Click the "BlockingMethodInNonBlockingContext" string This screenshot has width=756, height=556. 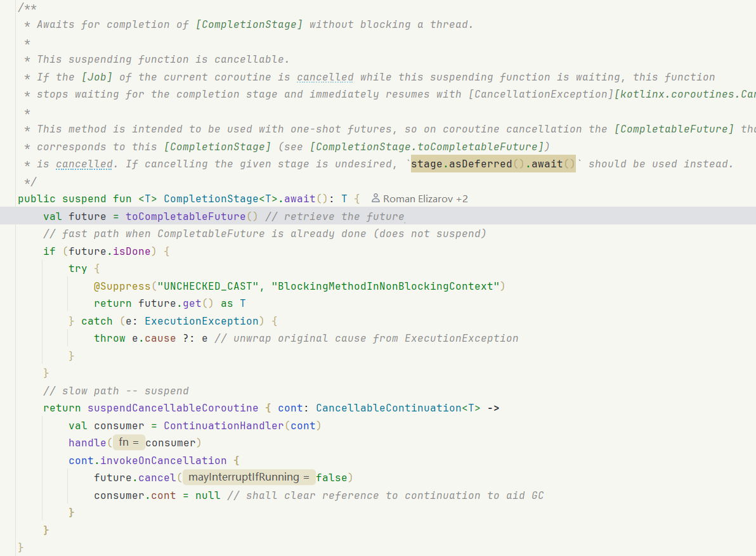click(385, 286)
